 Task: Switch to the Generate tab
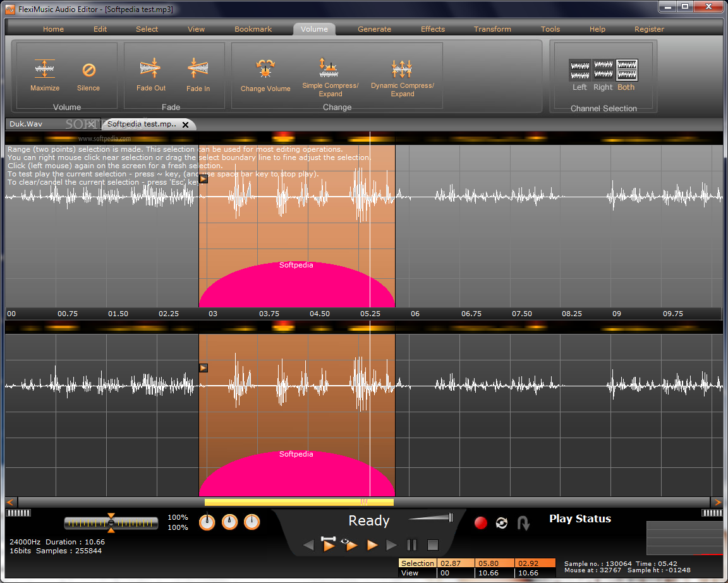(374, 29)
